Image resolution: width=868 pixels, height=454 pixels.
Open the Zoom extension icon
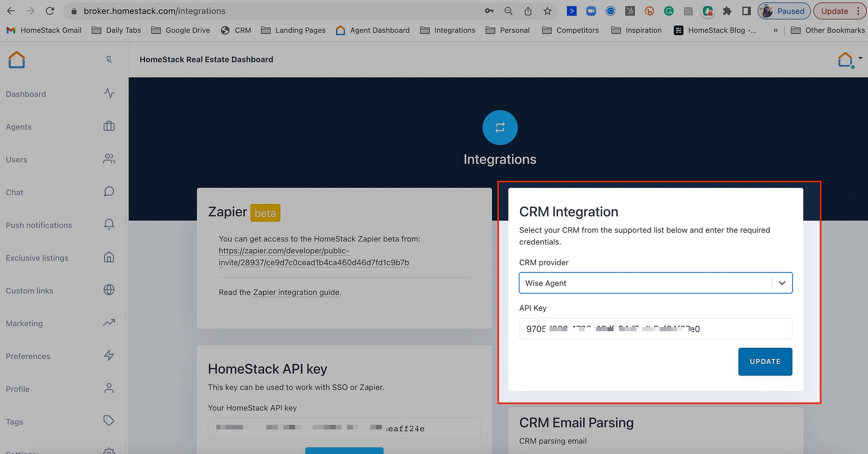click(591, 11)
